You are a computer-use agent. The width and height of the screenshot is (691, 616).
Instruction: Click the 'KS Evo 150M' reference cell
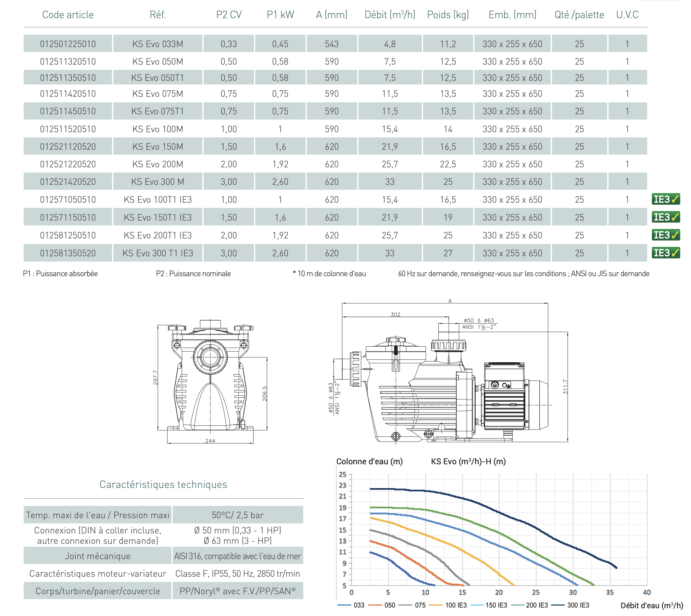157,147
